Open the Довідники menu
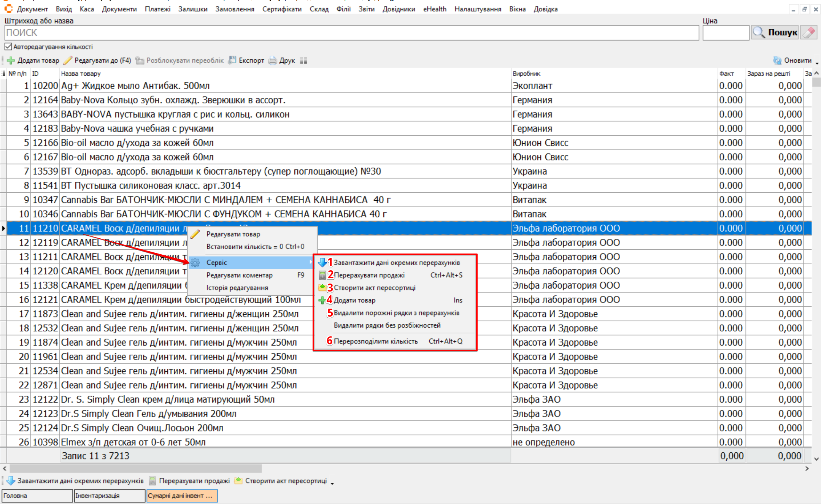 399,9
